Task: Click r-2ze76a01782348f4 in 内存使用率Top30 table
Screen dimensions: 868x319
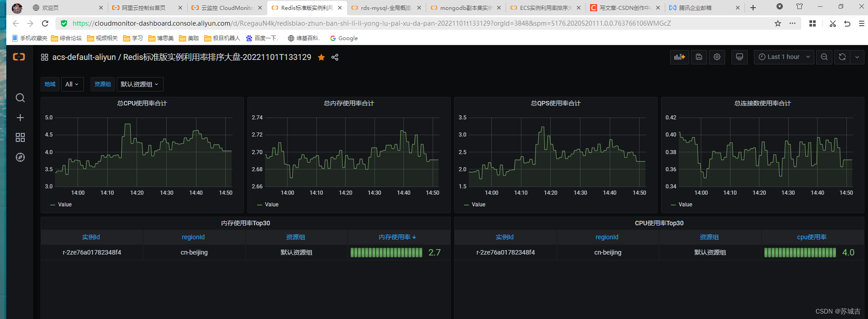Action: coord(92,252)
